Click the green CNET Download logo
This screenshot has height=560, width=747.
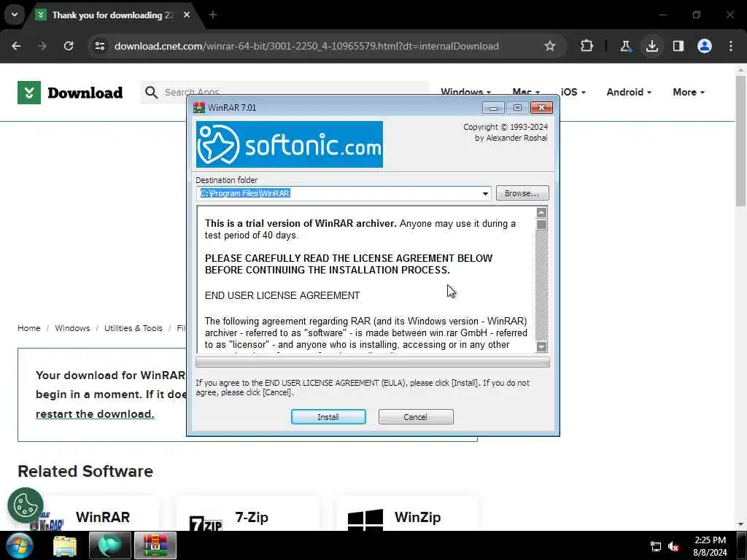[x=70, y=93]
